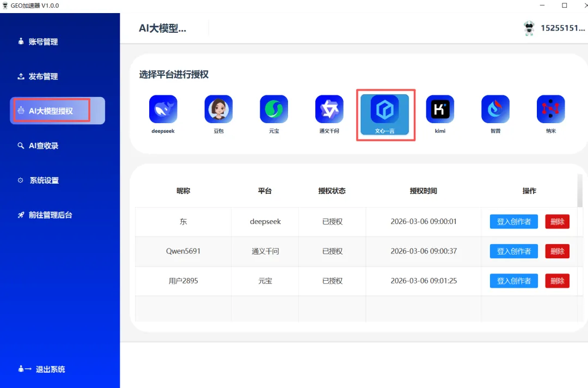Delete the Qwen5691 authorization row
Image resolution: width=588 pixels, height=388 pixels.
coord(558,251)
